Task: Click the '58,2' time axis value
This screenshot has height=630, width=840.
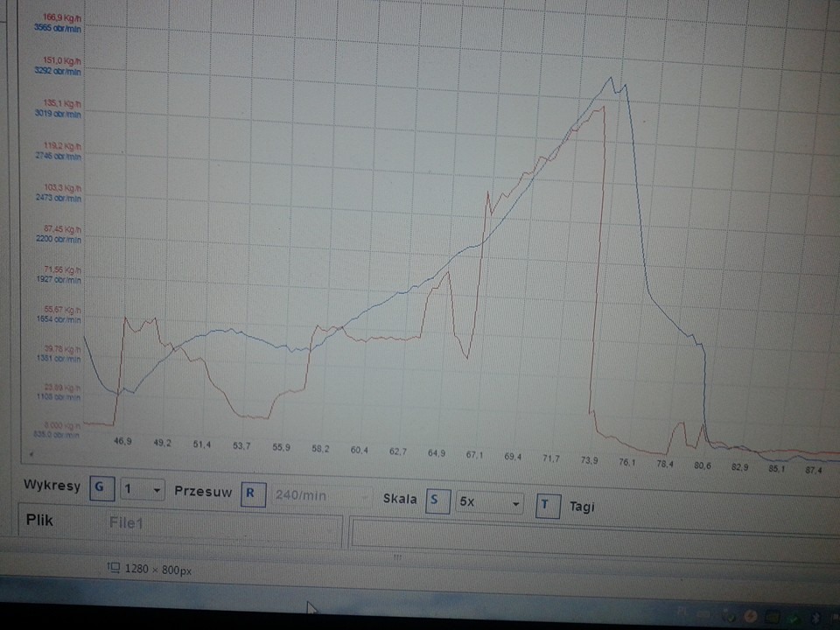Action: pyautogui.click(x=320, y=449)
